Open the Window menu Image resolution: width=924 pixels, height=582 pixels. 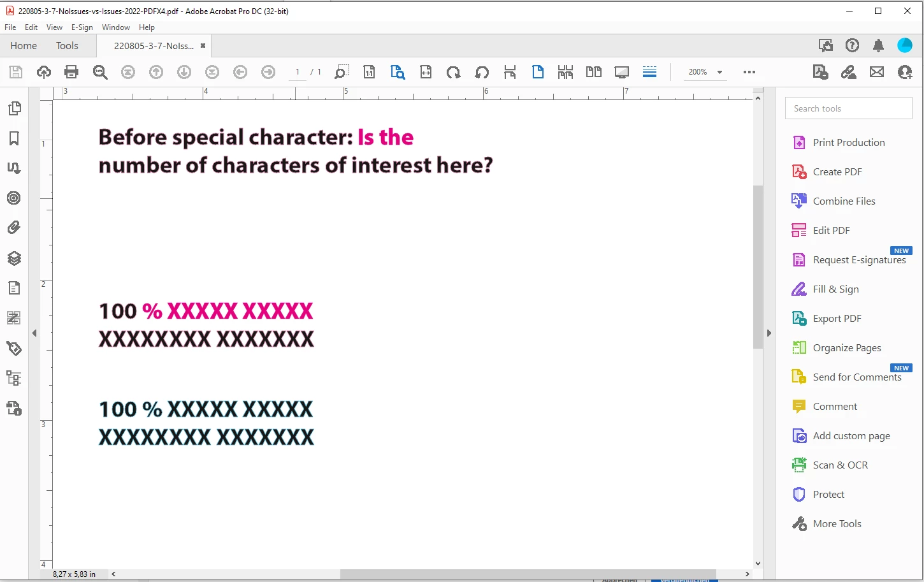click(116, 27)
